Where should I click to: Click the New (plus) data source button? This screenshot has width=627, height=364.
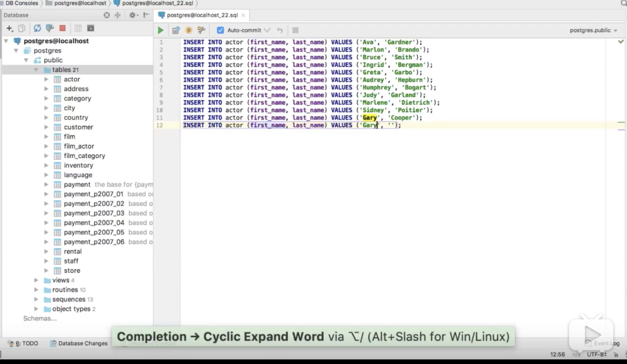[x=10, y=28]
